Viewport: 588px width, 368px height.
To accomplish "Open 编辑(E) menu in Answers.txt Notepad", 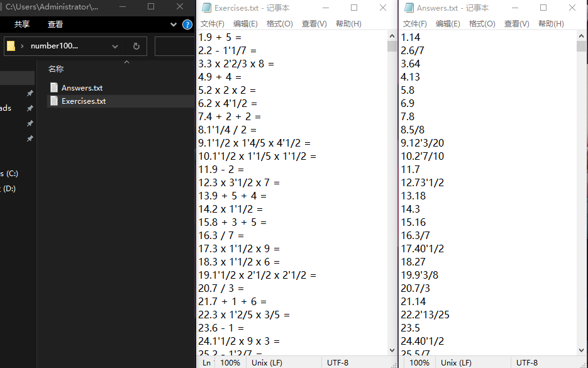I will pos(448,24).
